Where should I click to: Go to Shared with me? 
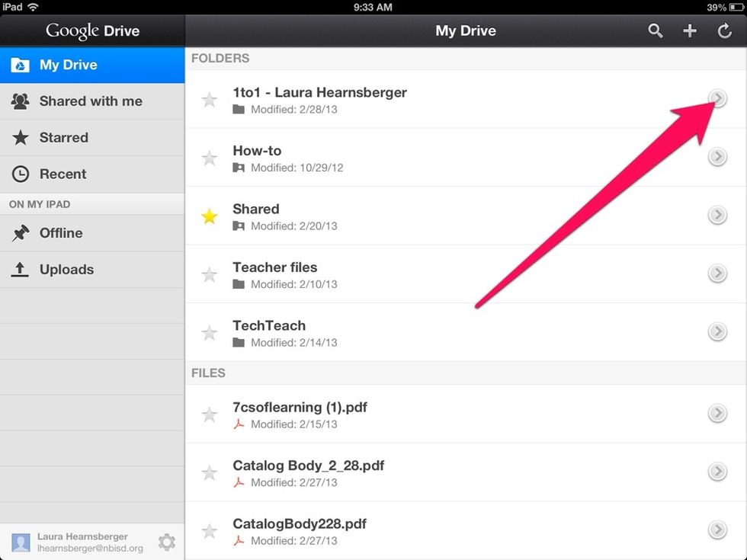[x=92, y=101]
